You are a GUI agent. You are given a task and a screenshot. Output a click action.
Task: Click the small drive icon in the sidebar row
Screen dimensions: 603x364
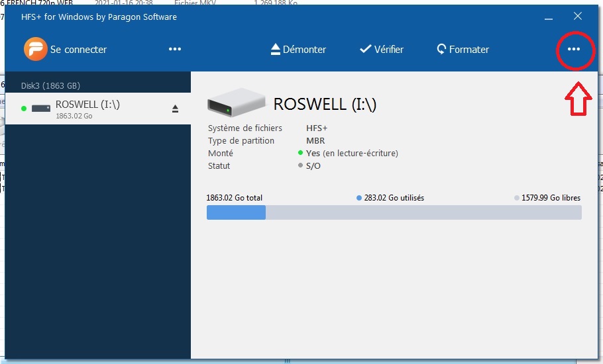point(41,109)
